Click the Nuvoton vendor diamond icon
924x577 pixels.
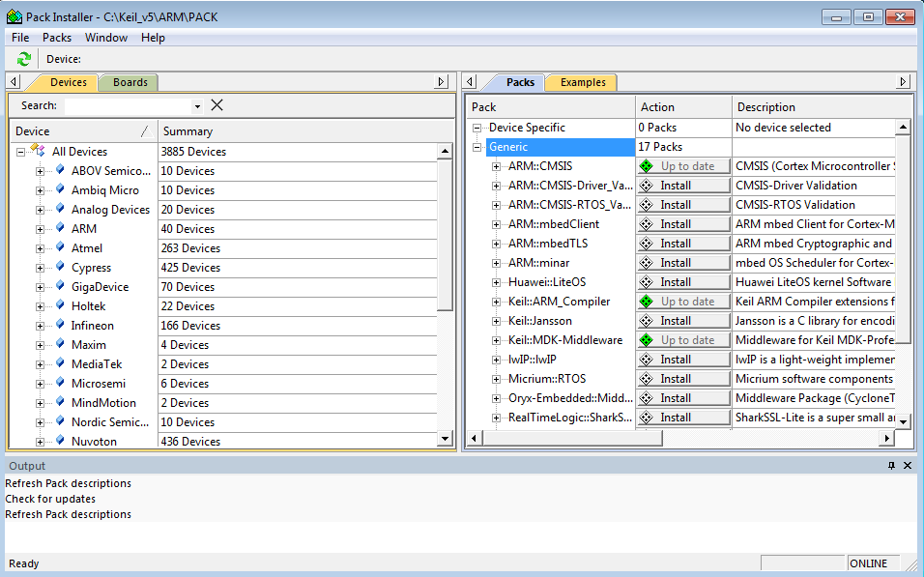click(x=60, y=441)
